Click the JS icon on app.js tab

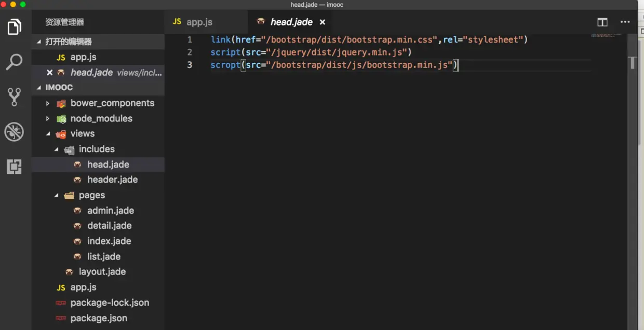(177, 22)
